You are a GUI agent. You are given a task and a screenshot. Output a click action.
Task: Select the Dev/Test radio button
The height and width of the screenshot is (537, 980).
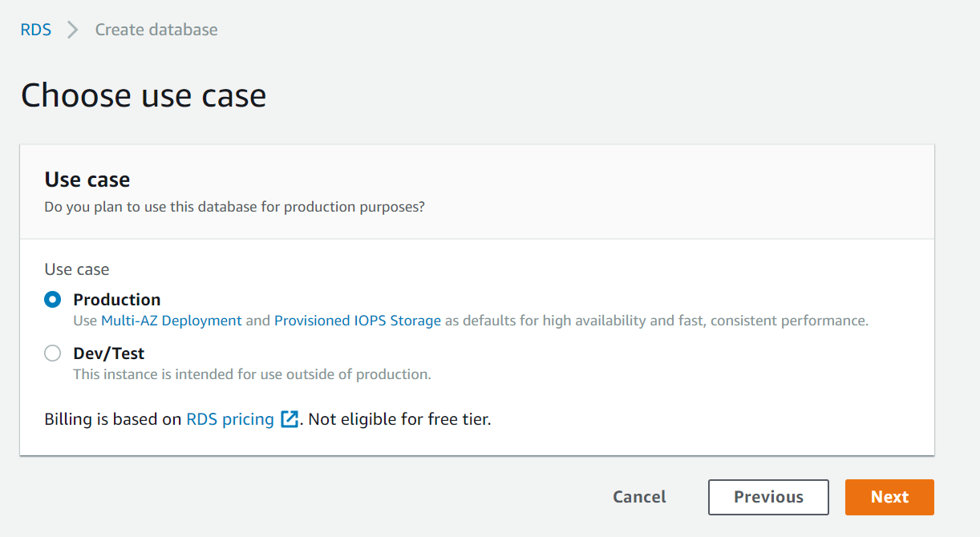pyautogui.click(x=53, y=353)
